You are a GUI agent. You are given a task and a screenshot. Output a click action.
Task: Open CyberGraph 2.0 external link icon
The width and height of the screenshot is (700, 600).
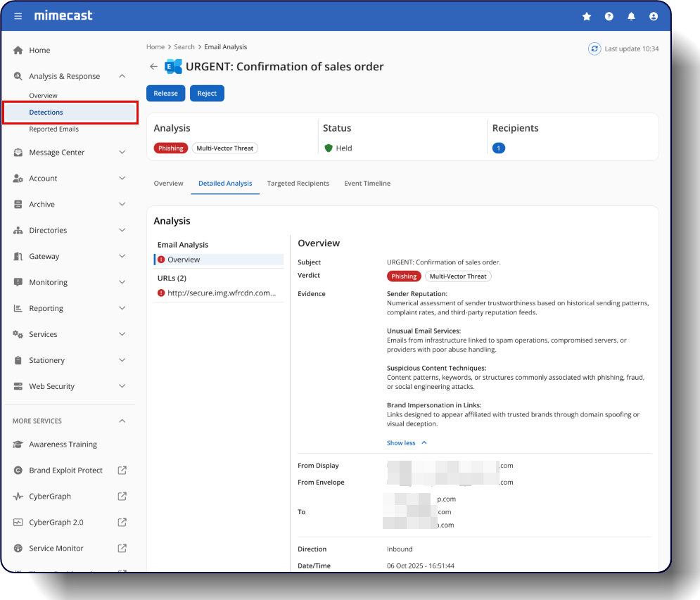click(x=122, y=523)
